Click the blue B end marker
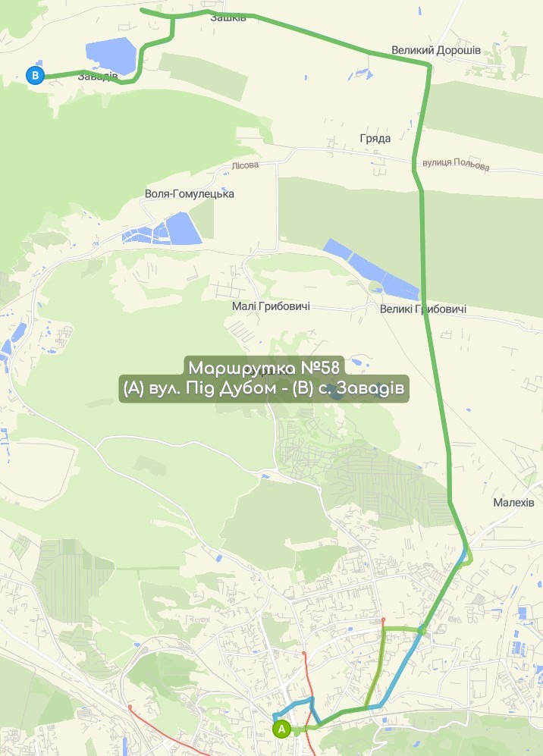This screenshot has height=756, width=543. point(35,75)
